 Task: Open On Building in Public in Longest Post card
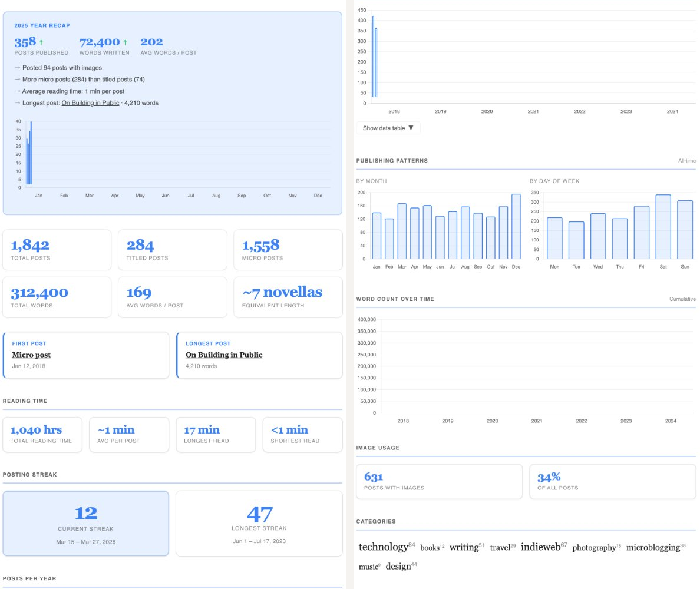[x=224, y=355]
